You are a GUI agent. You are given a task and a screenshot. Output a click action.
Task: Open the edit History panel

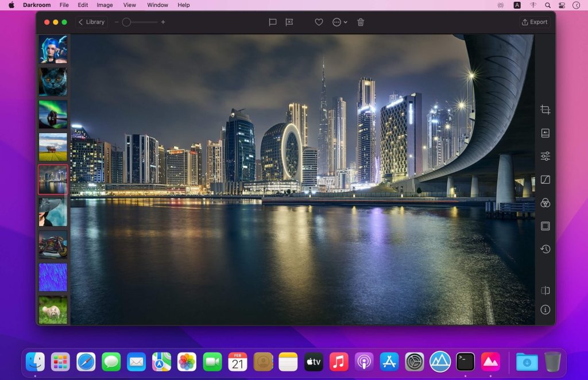coord(545,249)
